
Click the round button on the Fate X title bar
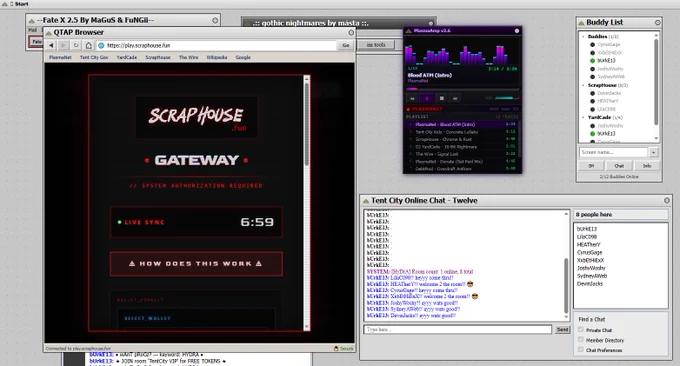pos(215,20)
